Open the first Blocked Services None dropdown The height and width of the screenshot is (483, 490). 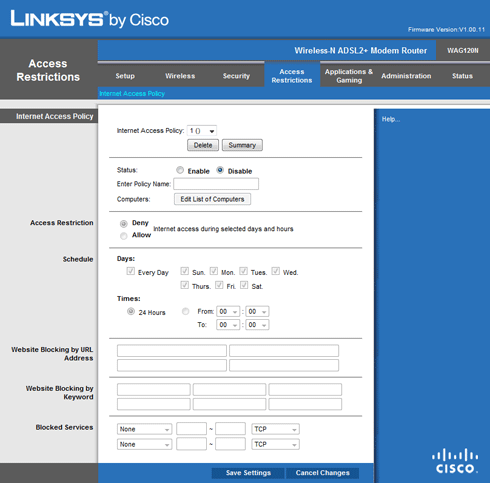pos(144,429)
